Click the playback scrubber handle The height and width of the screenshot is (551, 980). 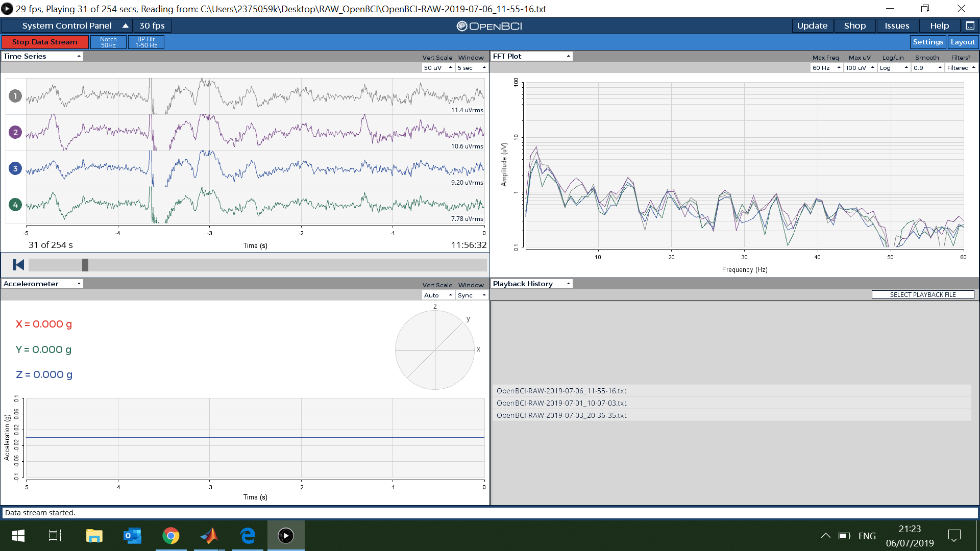(85, 265)
